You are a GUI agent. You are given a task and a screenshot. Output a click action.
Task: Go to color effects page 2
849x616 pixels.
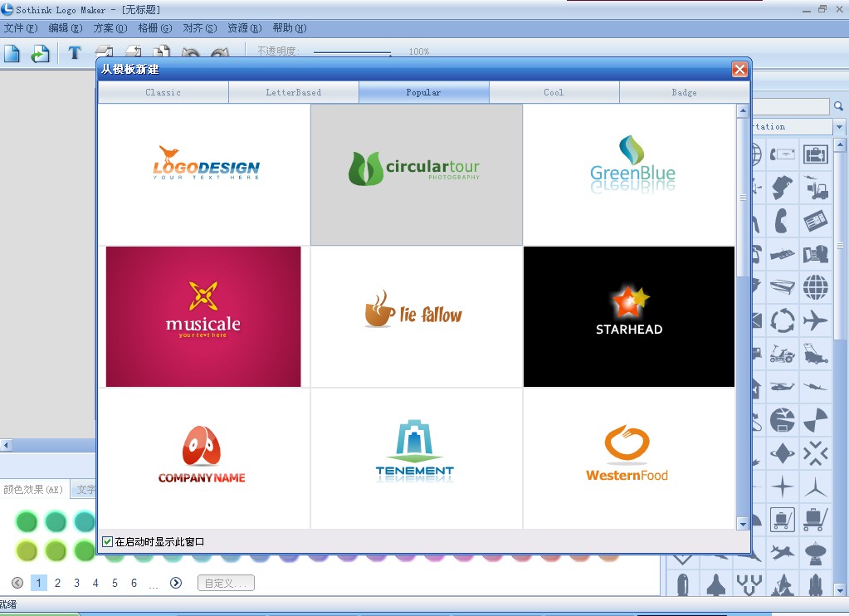point(57,583)
